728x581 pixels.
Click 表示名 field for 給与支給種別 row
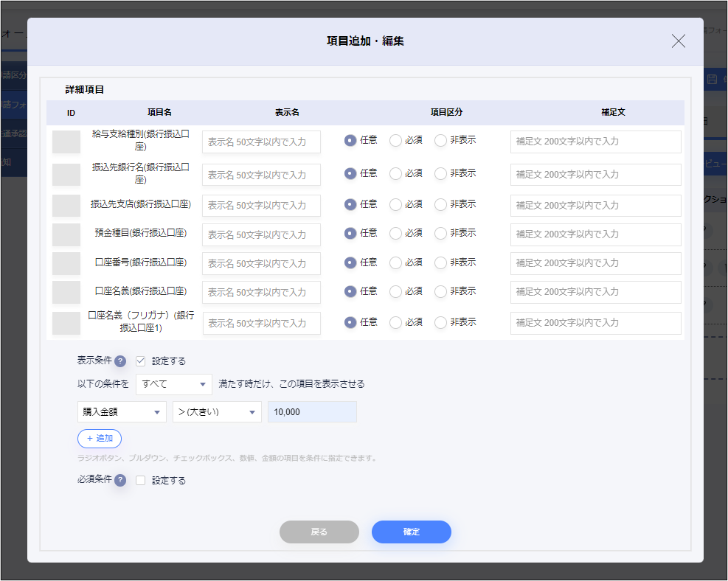261,142
